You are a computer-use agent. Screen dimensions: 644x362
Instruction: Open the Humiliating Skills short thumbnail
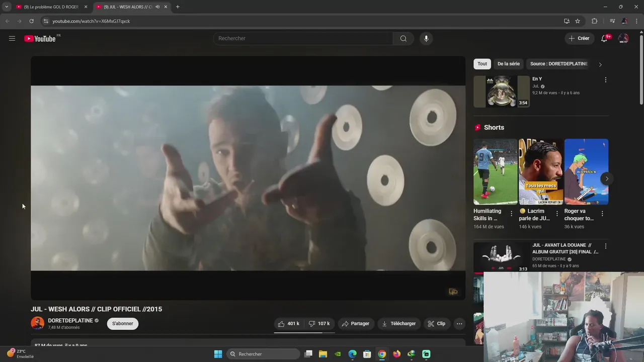496,171
